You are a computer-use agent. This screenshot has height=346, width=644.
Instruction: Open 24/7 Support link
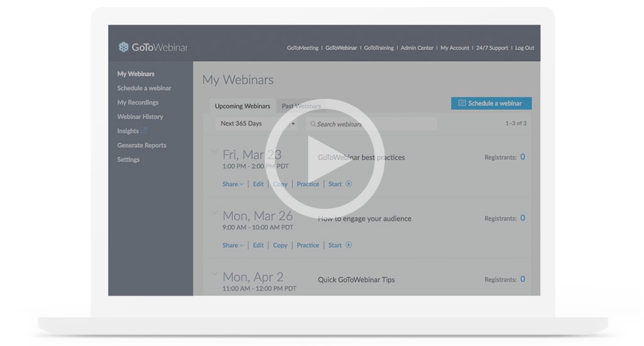pos(492,48)
